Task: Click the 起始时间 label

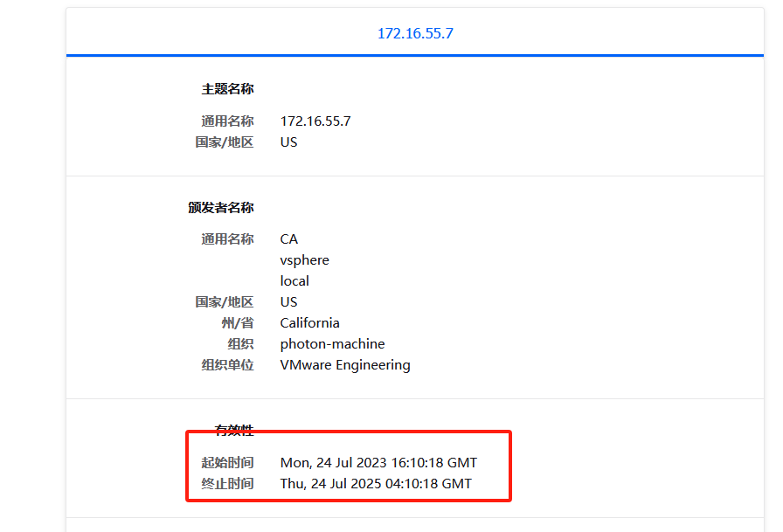Action: click(x=228, y=463)
